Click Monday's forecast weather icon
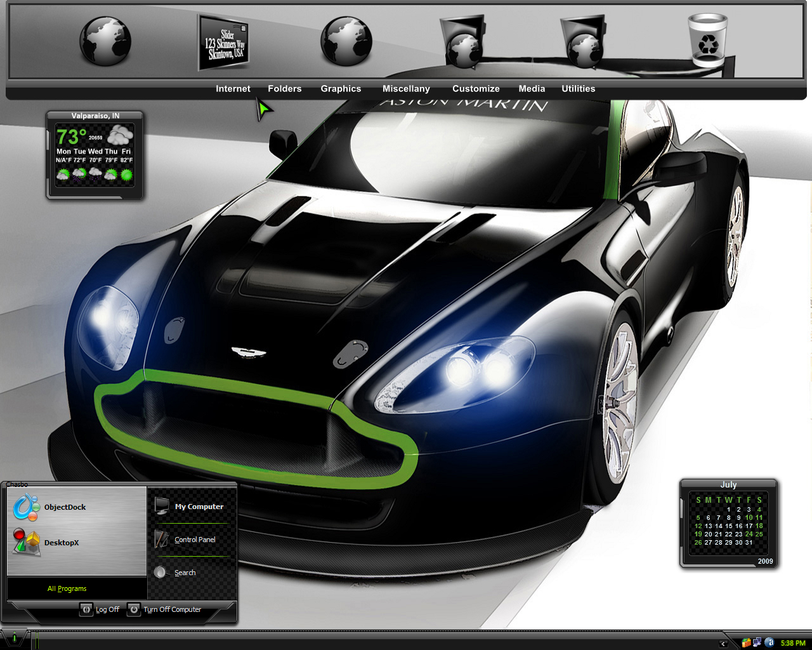Screen dimensions: 812x650 tap(63, 174)
